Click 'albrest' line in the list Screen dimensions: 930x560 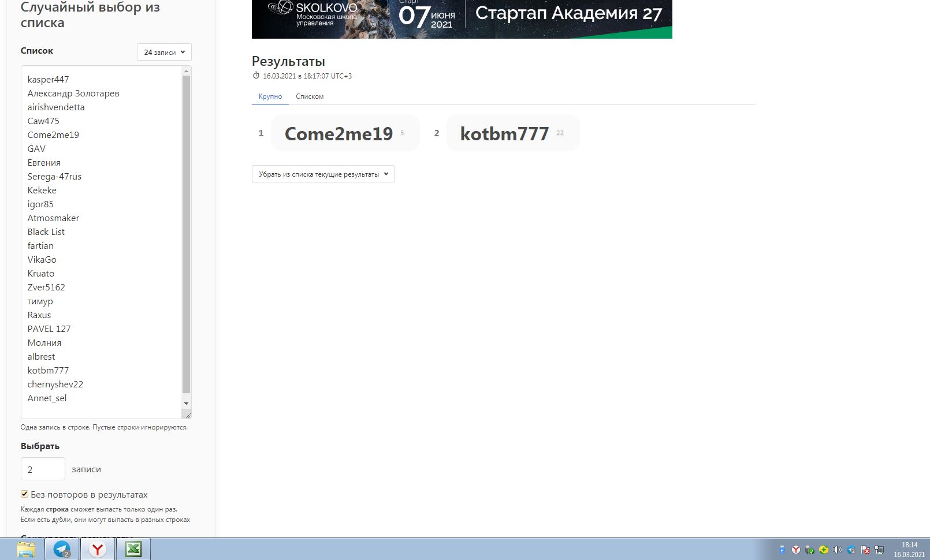(x=42, y=357)
